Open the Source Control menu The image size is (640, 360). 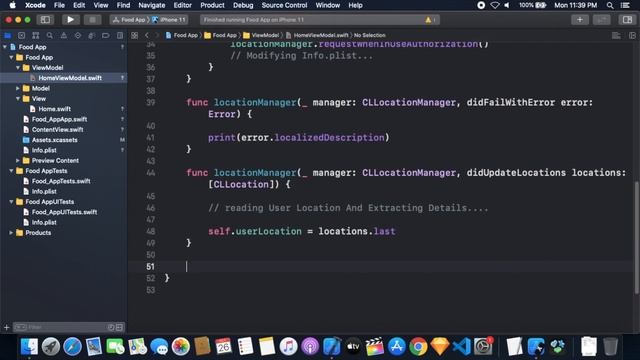coord(284,5)
